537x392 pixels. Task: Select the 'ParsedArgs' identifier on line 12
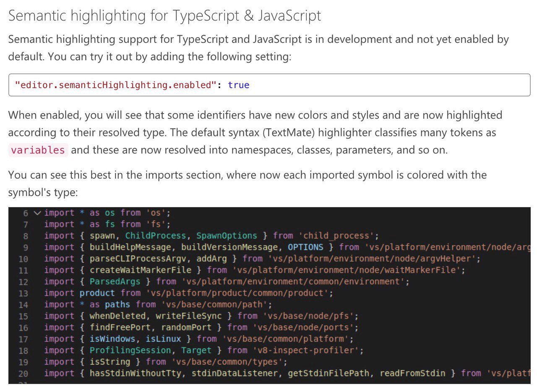tap(115, 281)
